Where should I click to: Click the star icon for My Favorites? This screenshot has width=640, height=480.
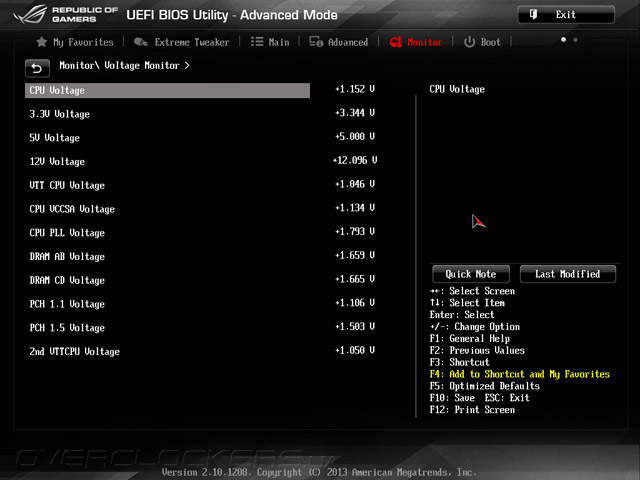tap(41, 42)
